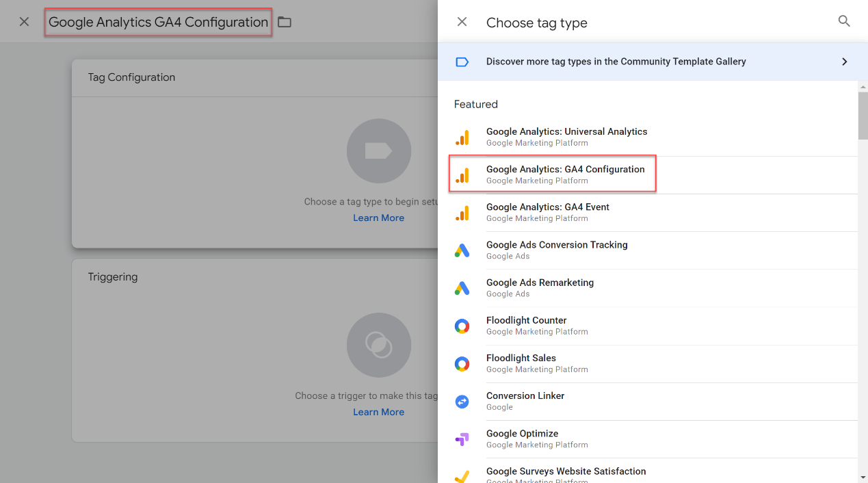Open search in Choose tag type panel
The height and width of the screenshot is (483, 868).
click(844, 21)
